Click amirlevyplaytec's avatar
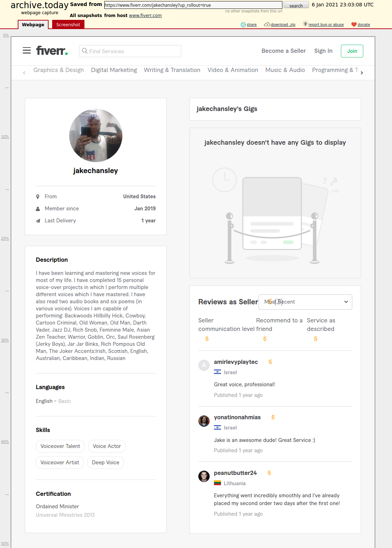Viewport: 392px width, 548px height. [204, 365]
